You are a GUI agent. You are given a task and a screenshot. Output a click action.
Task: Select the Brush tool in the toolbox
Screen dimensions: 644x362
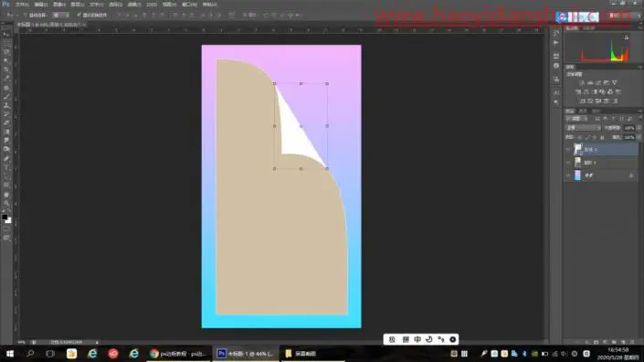tap(6, 97)
